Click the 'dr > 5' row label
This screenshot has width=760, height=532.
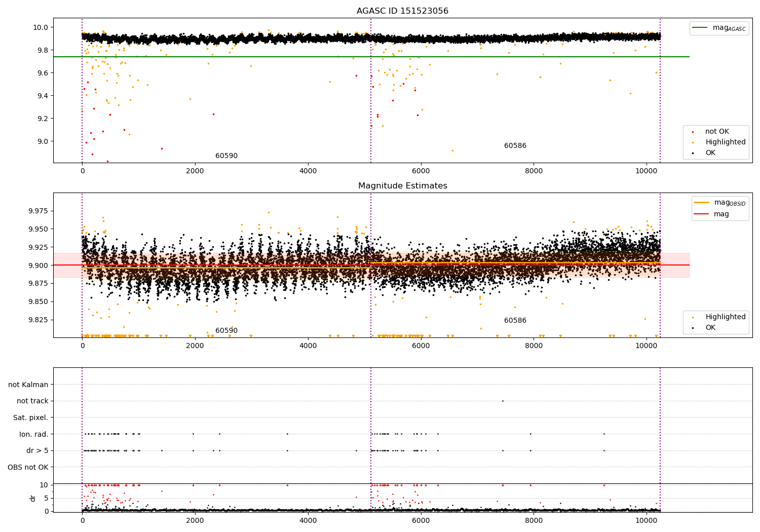click(37, 451)
